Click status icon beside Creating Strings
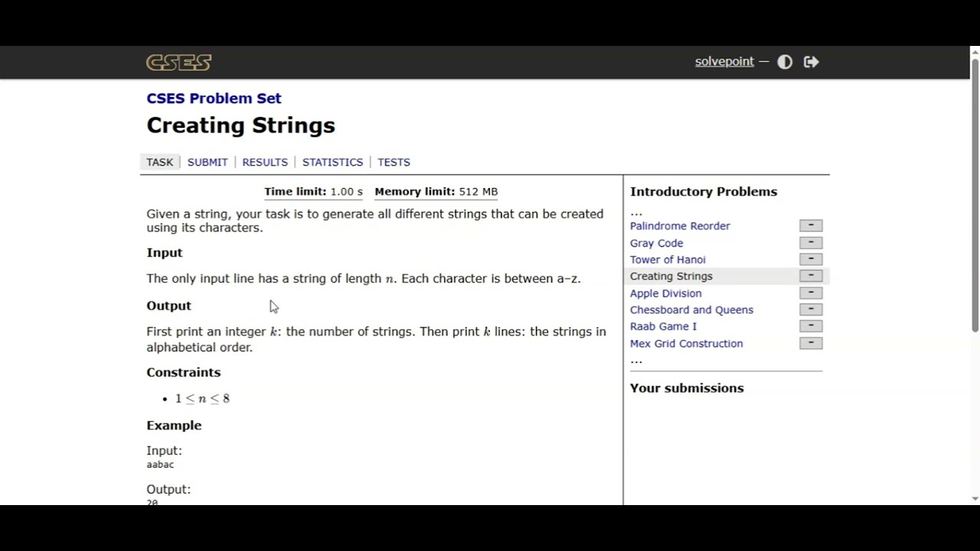This screenshot has width=980, height=551. tap(811, 276)
